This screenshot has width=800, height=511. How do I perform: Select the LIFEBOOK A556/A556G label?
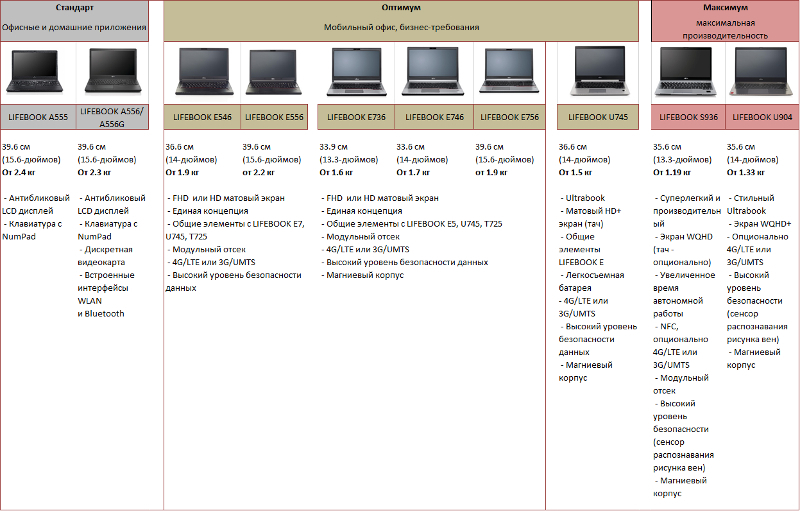click(x=112, y=117)
